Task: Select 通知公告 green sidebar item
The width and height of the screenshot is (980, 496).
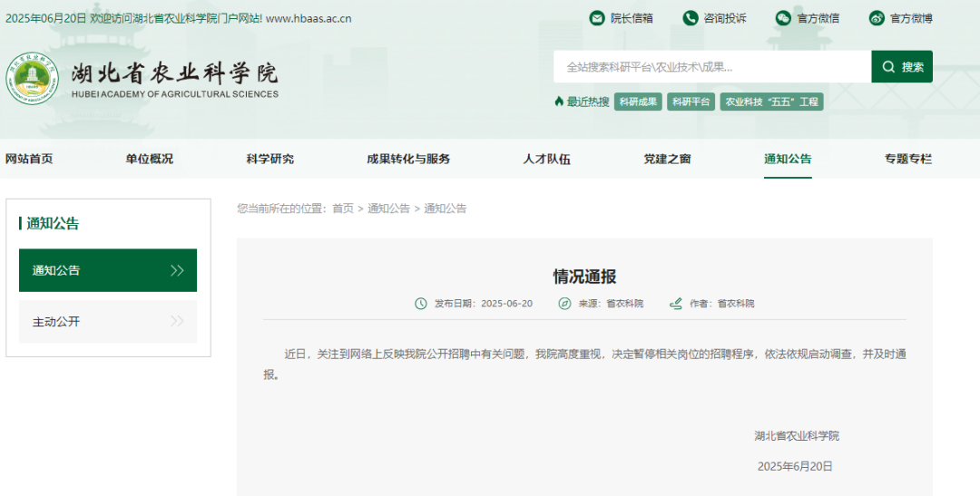Action: [107, 270]
